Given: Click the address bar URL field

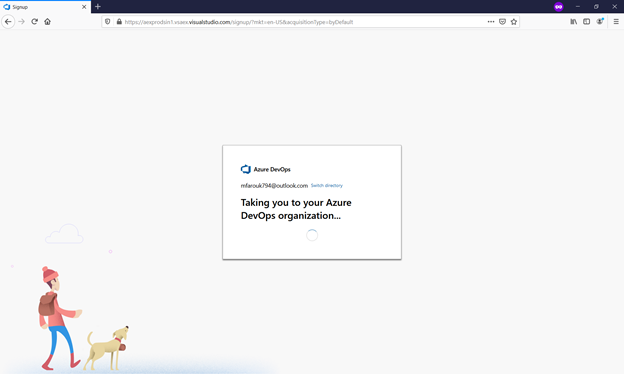Looking at the screenshot, I should tap(302, 22).
